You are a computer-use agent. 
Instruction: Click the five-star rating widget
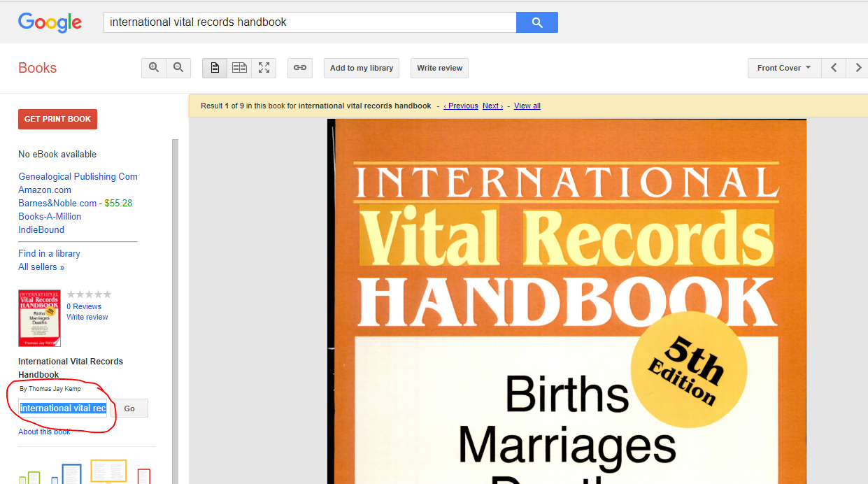89,294
